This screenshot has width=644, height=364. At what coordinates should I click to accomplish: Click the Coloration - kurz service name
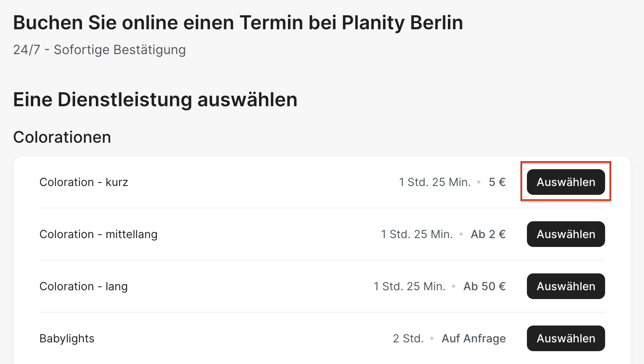(x=84, y=182)
